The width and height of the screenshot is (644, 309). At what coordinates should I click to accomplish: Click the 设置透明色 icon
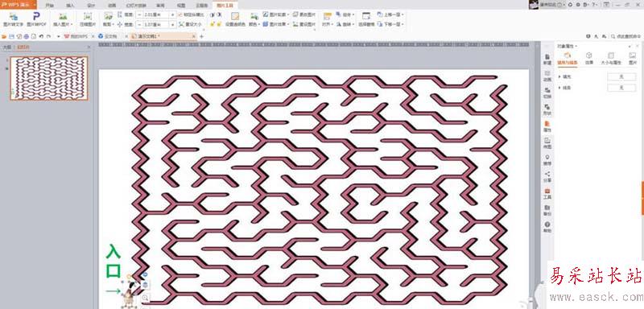[235, 17]
